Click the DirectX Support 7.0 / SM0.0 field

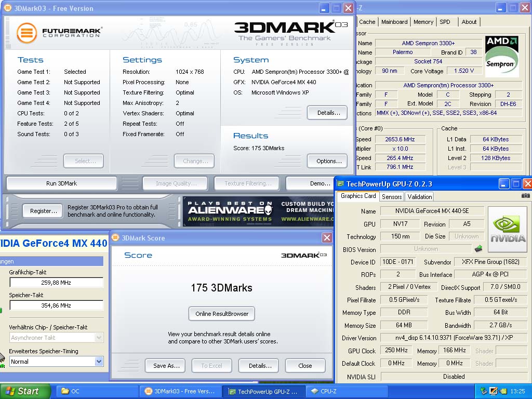click(x=505, y=287)
